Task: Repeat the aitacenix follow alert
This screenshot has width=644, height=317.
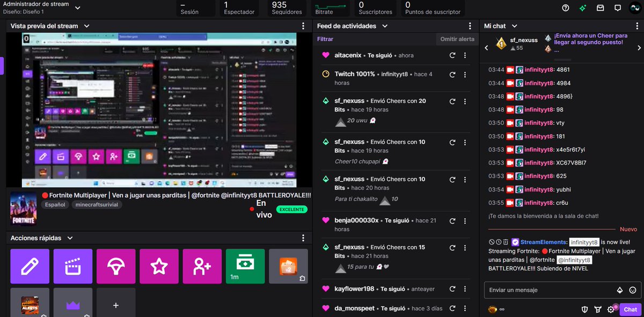Action: coord(452,55)
